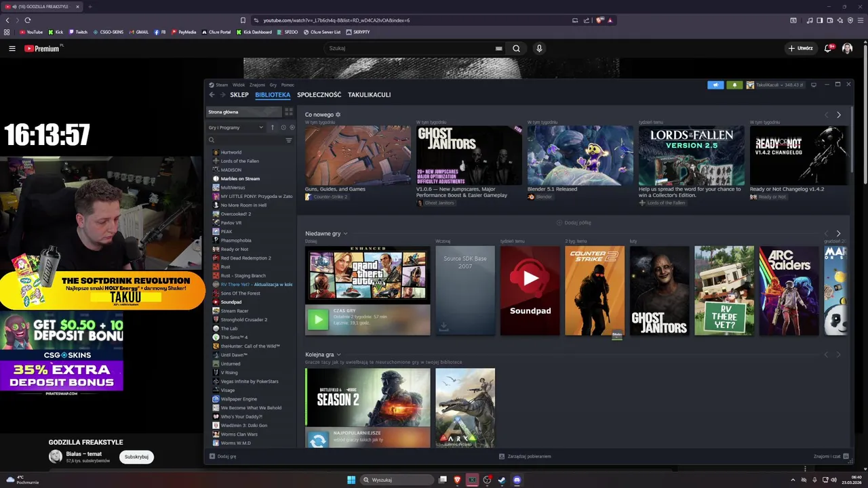Open Soundpad tile in recent games
868x488 pixels.
click(x=530, y=290)
